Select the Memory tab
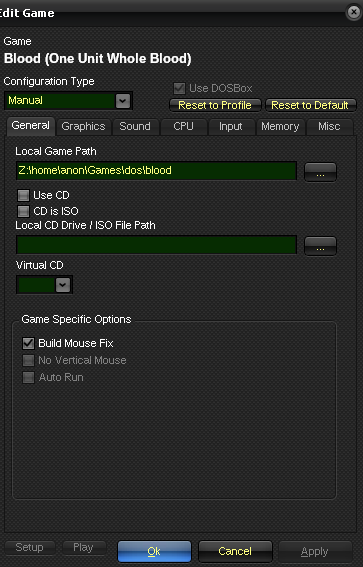The image size is (363, 567). pyautogui.click(x=280, y=127)
